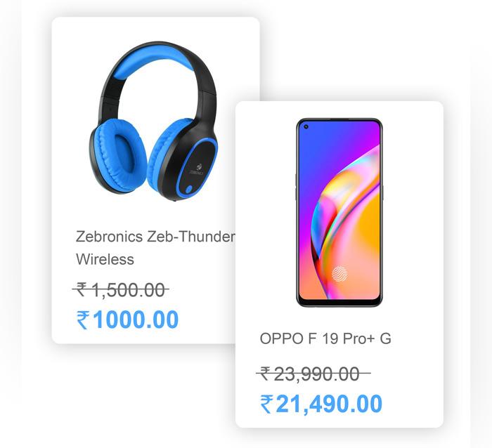Viewport: 492px width, 448px height.
Task: Select the OPPO F 19 Pro+ G title
Action: (x=325, y=338)
